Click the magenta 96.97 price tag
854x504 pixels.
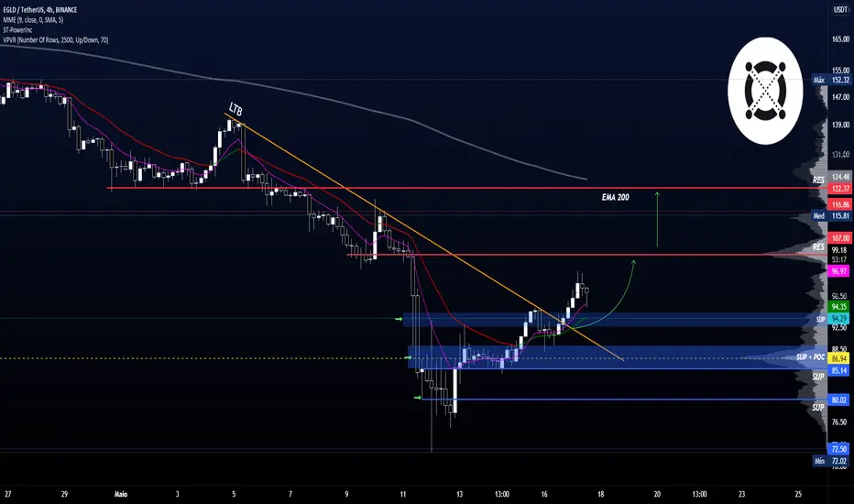[839, 271]
